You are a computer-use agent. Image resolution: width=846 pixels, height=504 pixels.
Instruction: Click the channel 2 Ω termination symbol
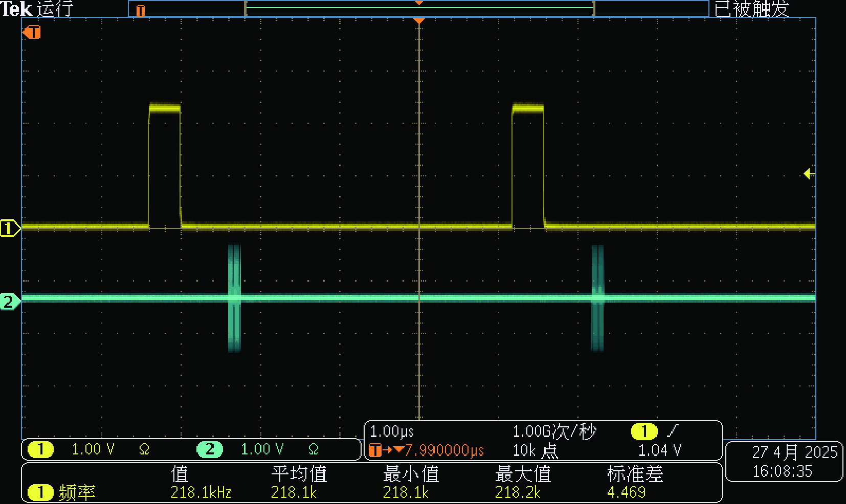314,449
